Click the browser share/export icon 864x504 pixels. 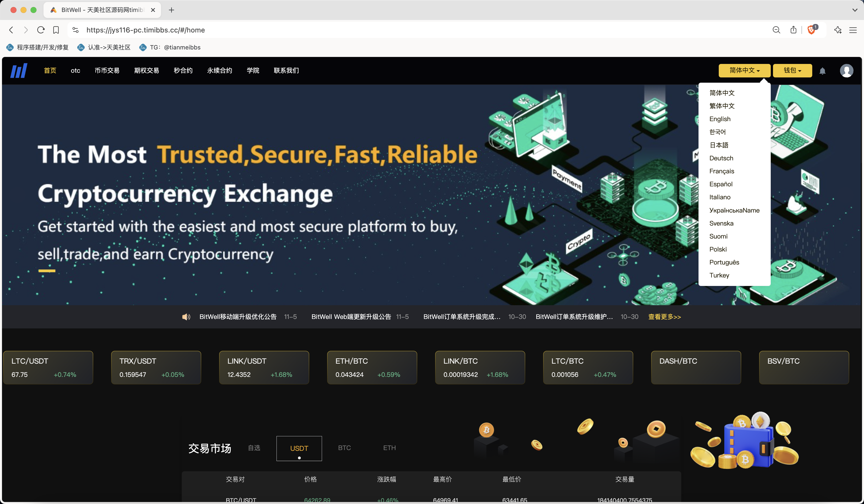click(793, 29)
